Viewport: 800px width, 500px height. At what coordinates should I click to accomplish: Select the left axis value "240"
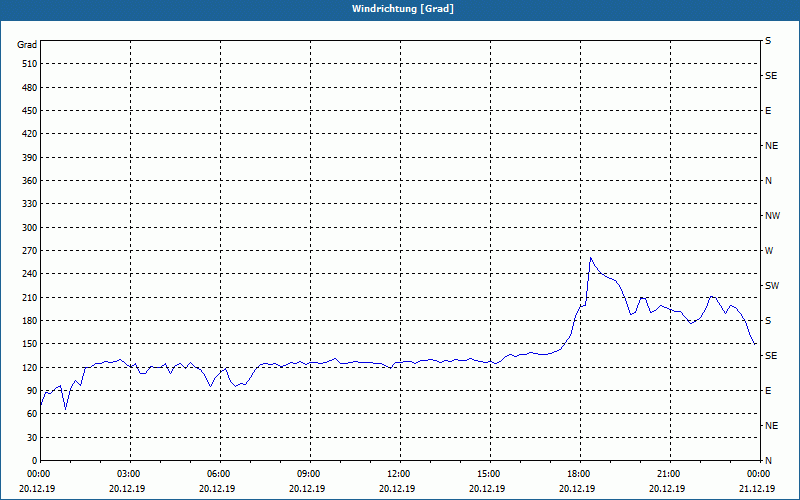click(30, 274)
